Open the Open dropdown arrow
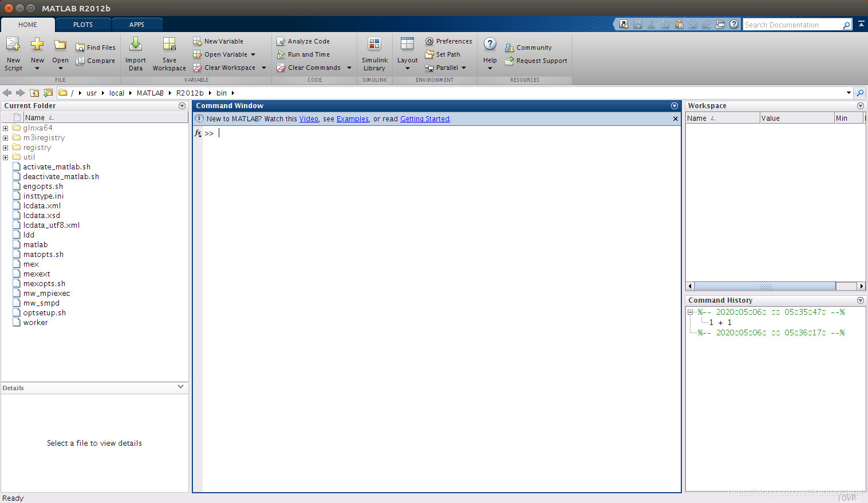This screenshot has width=868, height=503. (x=60, y=69)
